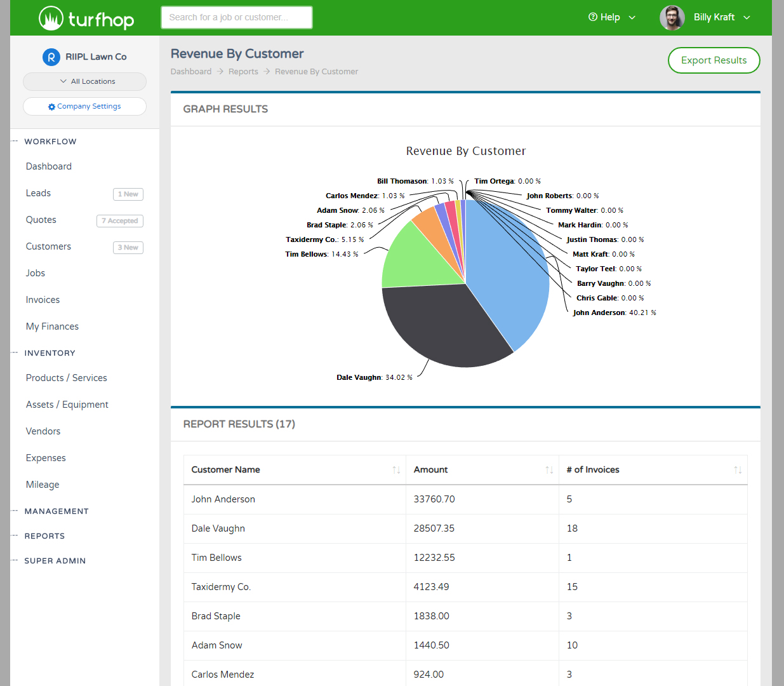
Task: Expand the Management sidebar section
Action: pos(56,511)
